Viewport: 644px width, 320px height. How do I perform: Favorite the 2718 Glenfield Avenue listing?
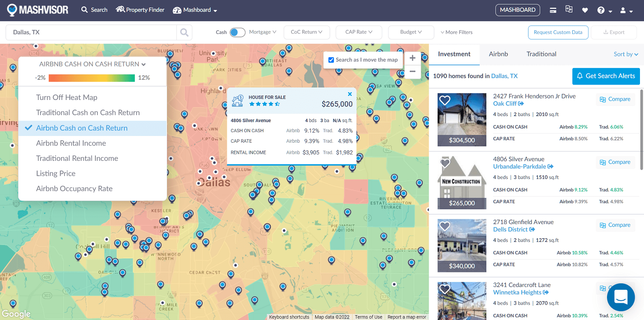coord(445,226)
